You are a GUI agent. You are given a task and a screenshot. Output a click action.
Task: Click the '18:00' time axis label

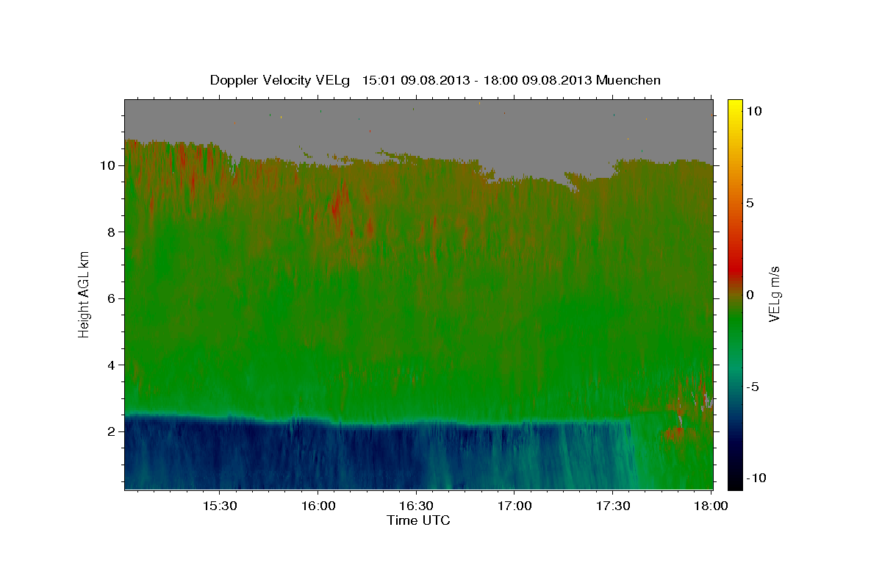click(x=711, y=506)
